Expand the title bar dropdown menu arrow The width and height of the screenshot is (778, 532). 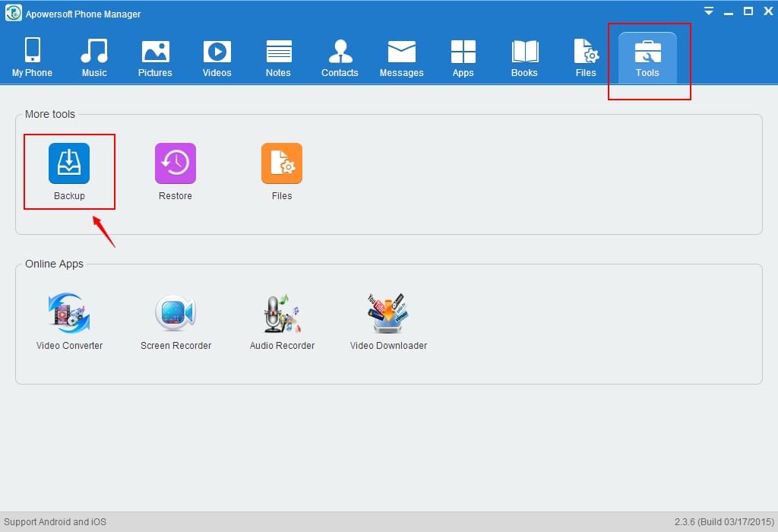click(709, 11)
